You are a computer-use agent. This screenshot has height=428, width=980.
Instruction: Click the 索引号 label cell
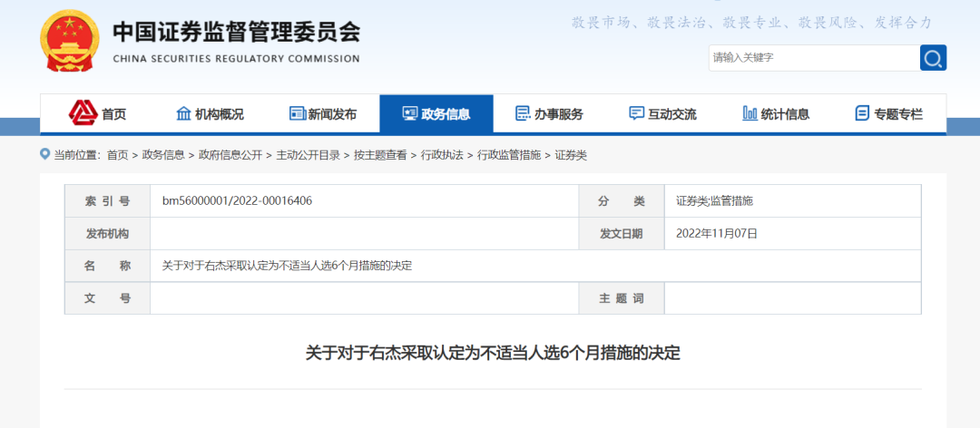(x=107, y=200)
